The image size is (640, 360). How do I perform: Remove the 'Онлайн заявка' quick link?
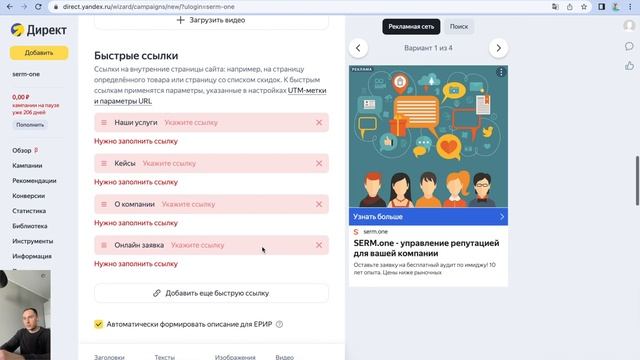pyautogui.click(x=319, y=245)
